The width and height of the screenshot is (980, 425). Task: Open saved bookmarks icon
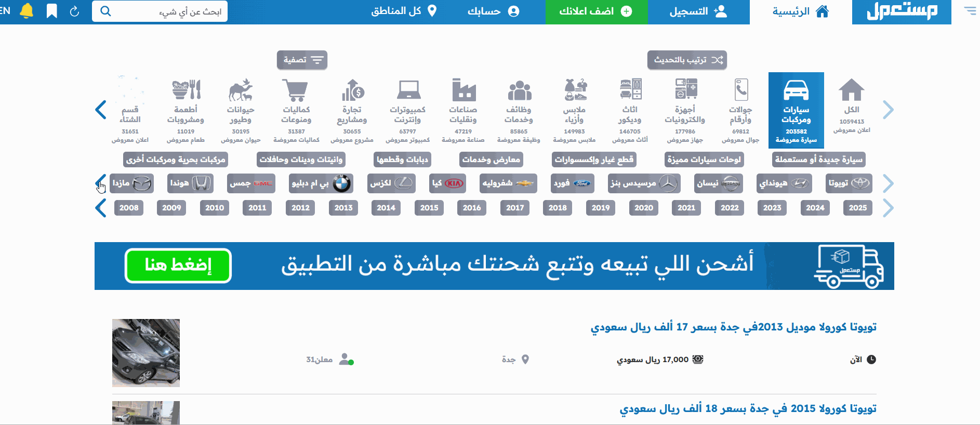click(x=51, y=11)
